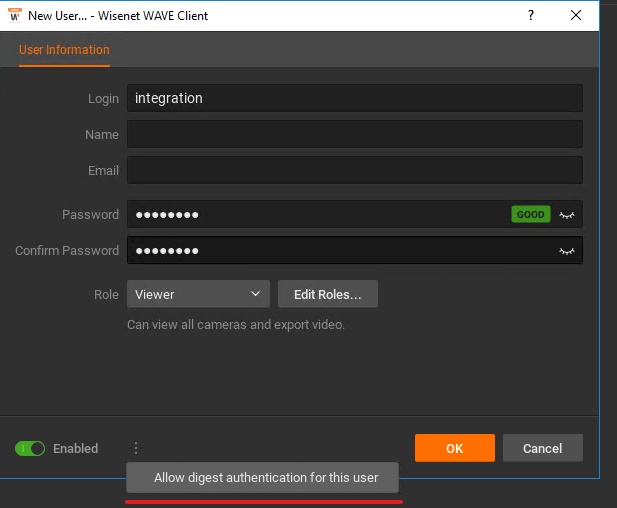Click the Enabled label text

click(76, 448)
